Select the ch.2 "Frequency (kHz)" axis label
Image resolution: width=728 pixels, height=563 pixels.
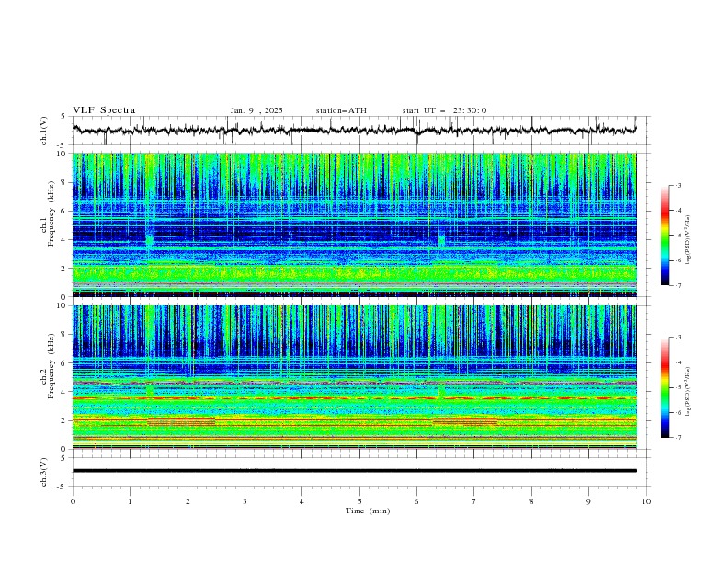(51, 365)
